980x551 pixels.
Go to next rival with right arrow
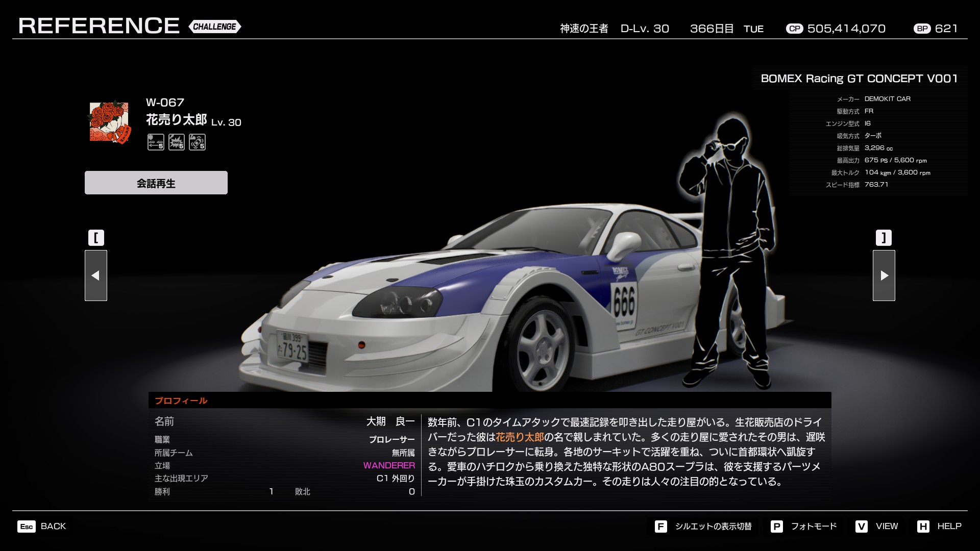click(x=884, y=275)
